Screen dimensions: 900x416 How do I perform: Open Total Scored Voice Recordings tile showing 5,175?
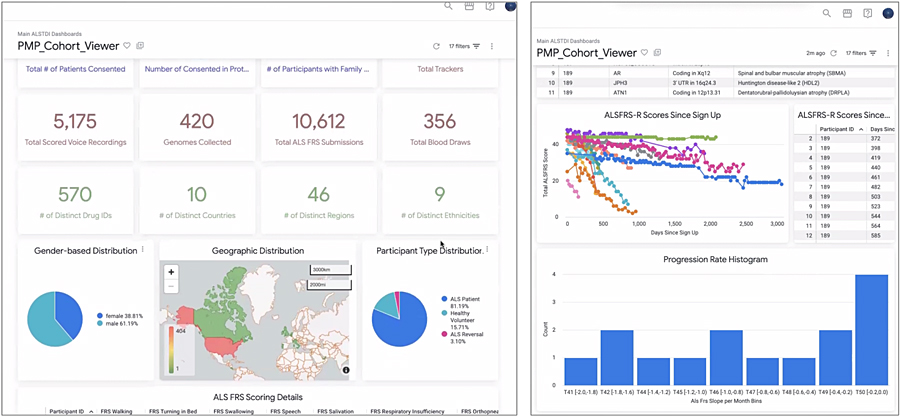click(75, 127)
